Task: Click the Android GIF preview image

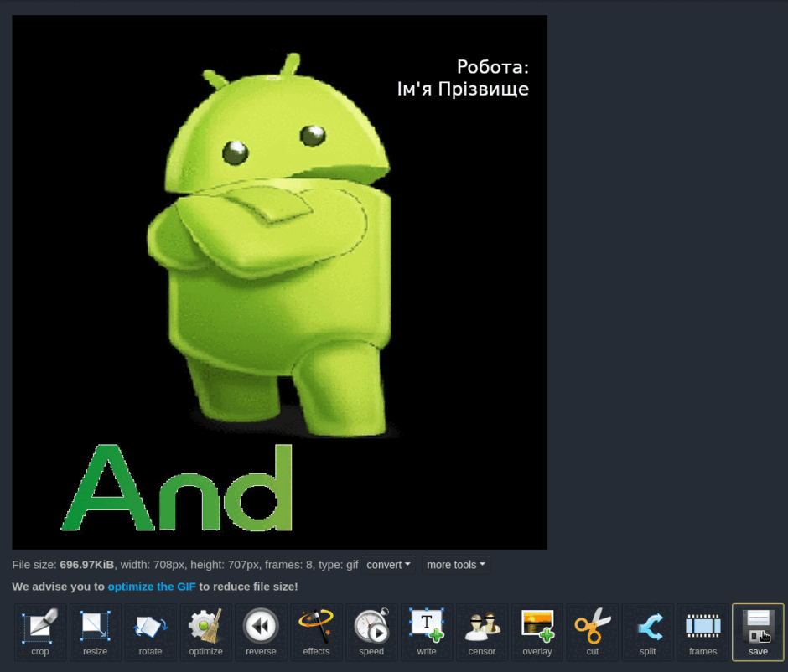Action: coord(279,282)
